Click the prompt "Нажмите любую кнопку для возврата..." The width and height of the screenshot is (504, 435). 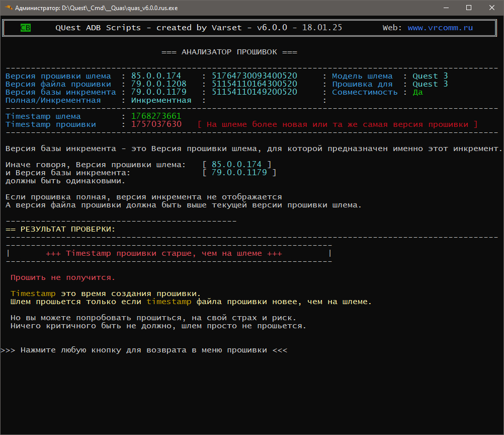pos(144,350)
